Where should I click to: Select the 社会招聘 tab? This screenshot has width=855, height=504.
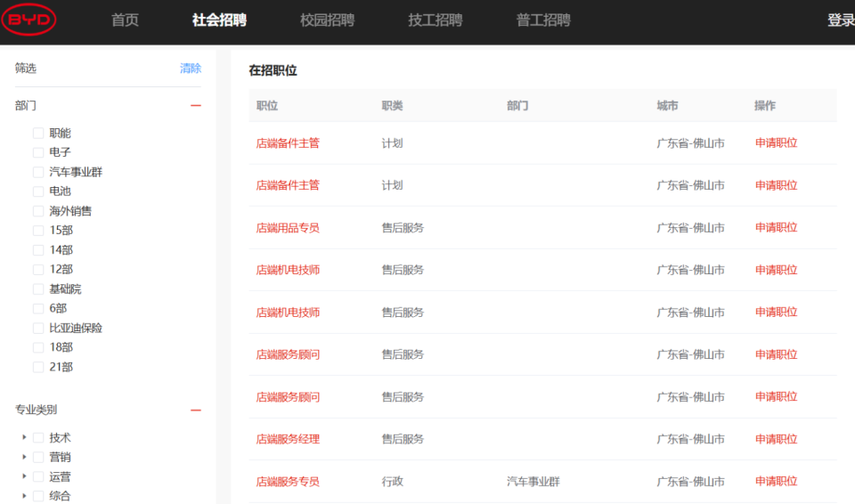coord(219,20)
